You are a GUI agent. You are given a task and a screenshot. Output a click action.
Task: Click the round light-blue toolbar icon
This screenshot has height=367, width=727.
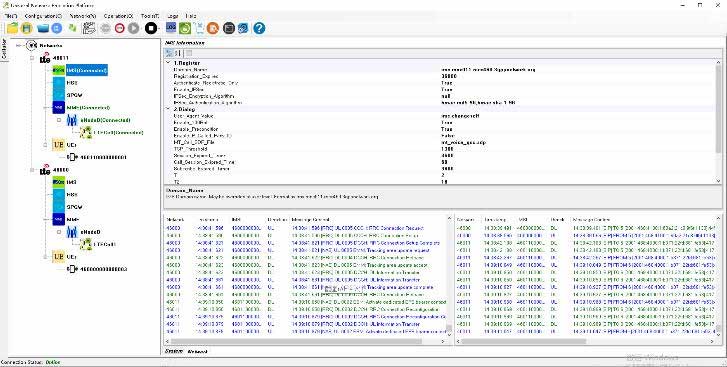click(57, 28)
